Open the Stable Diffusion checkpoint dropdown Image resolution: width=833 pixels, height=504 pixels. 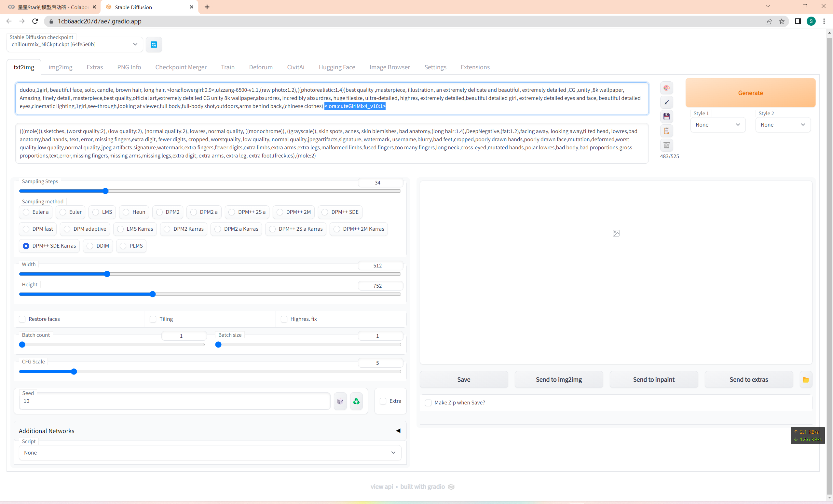click(x=75, y=45)
